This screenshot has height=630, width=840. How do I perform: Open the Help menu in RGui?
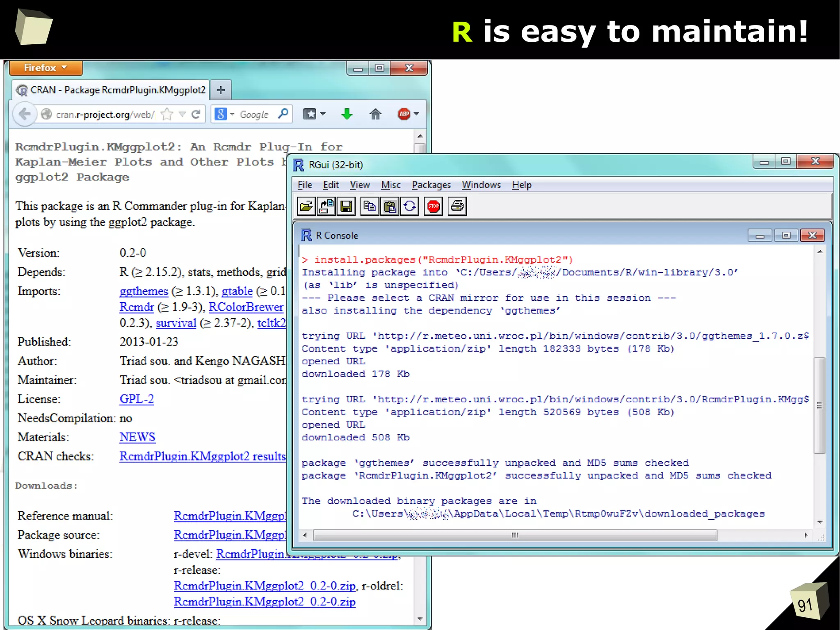(521, 185)
